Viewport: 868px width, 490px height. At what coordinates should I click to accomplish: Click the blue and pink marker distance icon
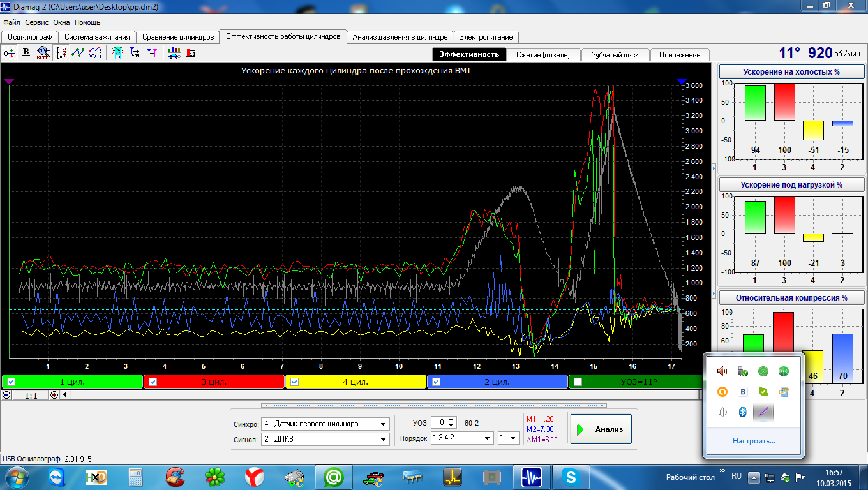click(x=151, y=53)
